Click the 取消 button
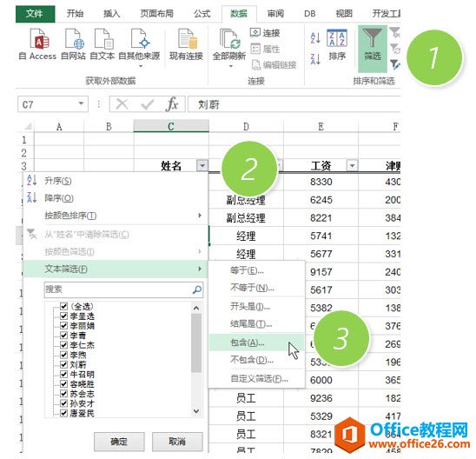 pyautogui.click(x=177, y=441)
